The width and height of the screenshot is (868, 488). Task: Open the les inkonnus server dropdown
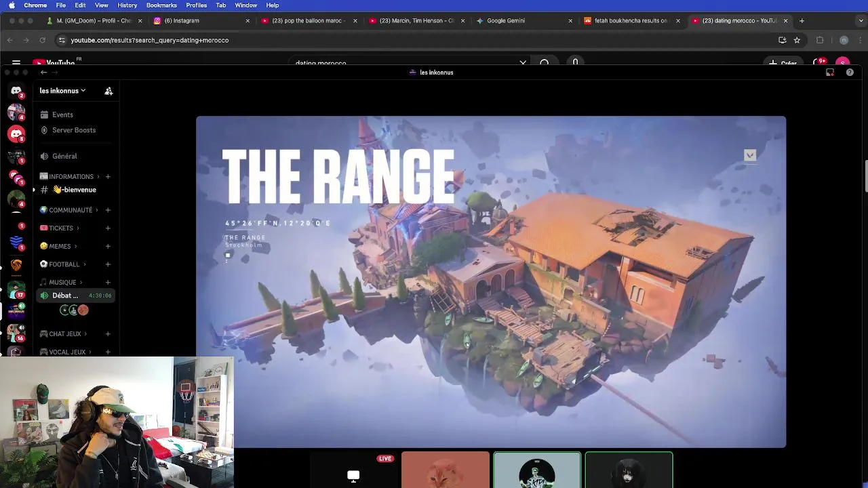[62, 91]
